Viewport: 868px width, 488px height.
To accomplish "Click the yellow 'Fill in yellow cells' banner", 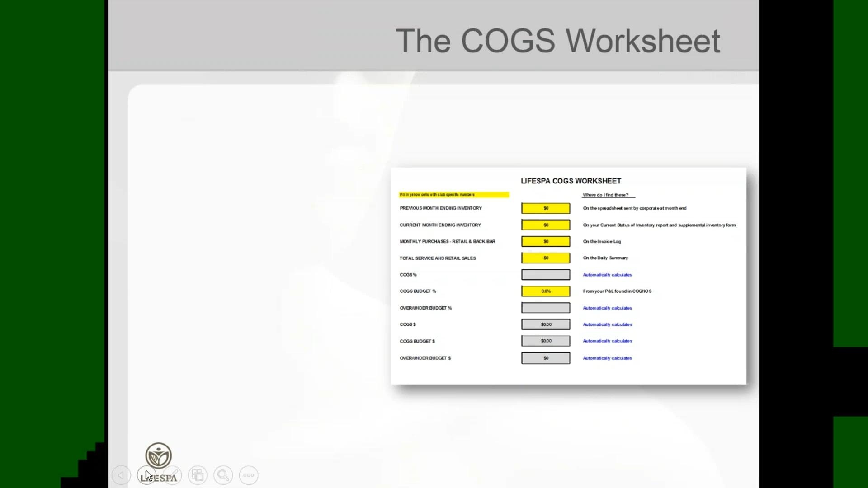I will click(x=454, y=195).
